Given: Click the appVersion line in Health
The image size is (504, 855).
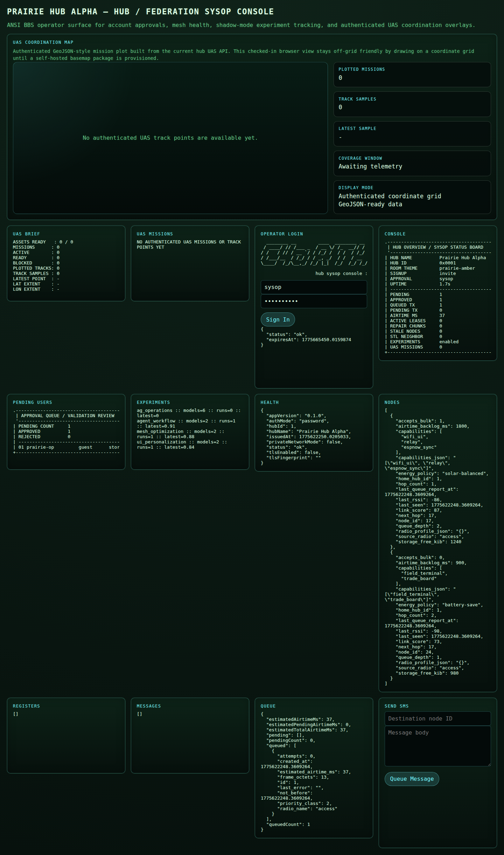Looking at the screenshot, I should [296, 416].
